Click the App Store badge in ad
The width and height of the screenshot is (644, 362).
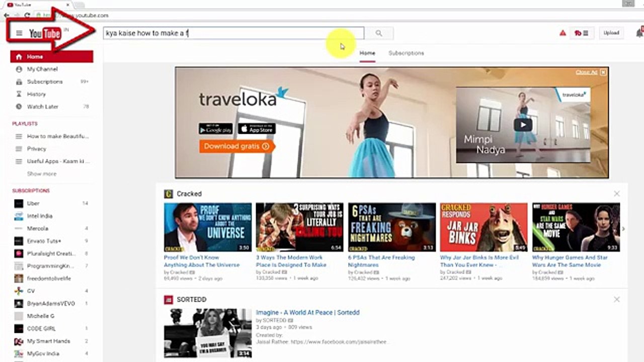click(x=257, y=129)
